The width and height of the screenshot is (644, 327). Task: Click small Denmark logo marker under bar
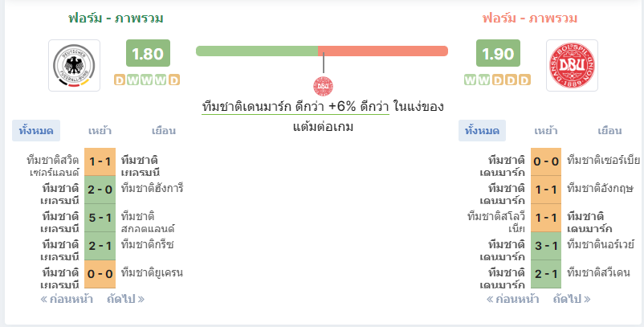[x=324, y=86]
